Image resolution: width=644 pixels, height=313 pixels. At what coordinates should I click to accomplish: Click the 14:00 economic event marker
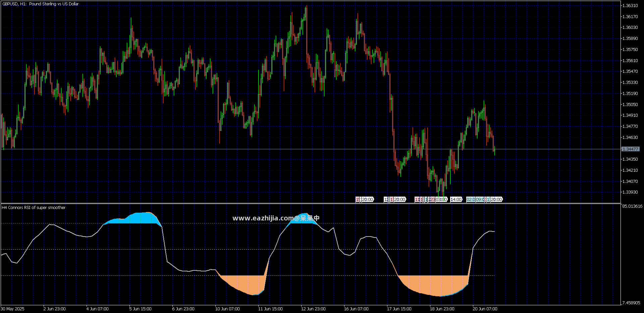point(456,199)
